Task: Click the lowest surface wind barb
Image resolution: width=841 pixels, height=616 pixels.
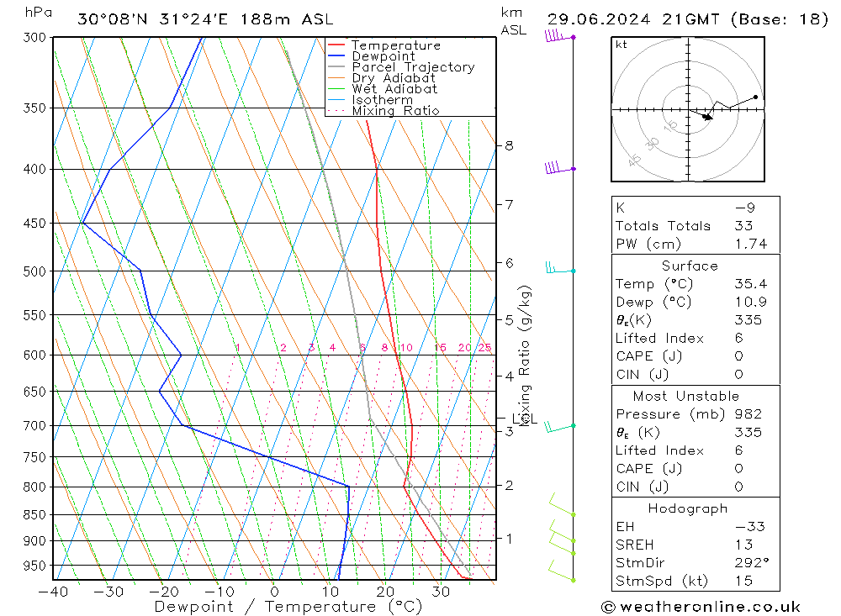Action: click(561, 571)
